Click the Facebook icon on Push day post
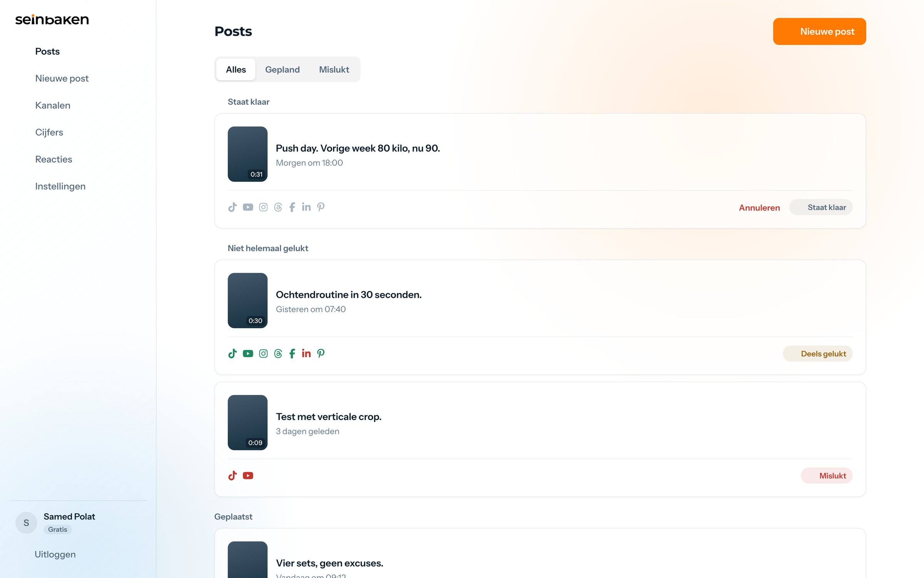This screenshot has height=578, width=924. [292, 207]
